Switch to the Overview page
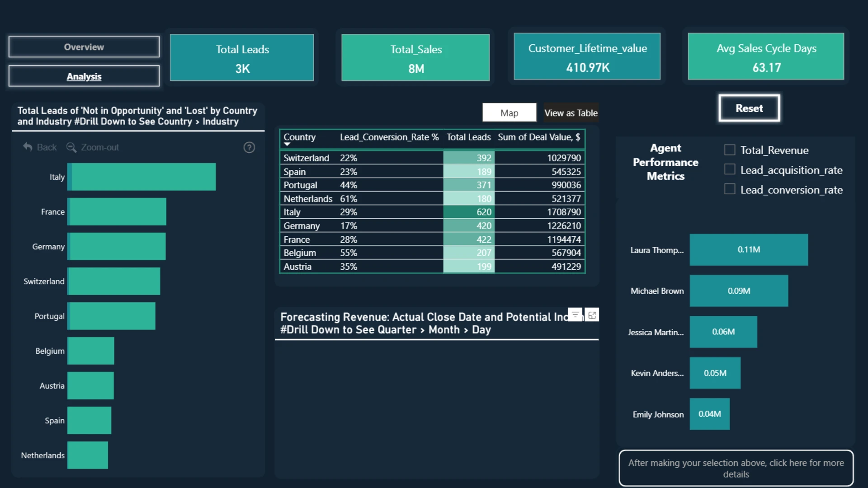Screen dimensions: 868x488 (84, 47)
